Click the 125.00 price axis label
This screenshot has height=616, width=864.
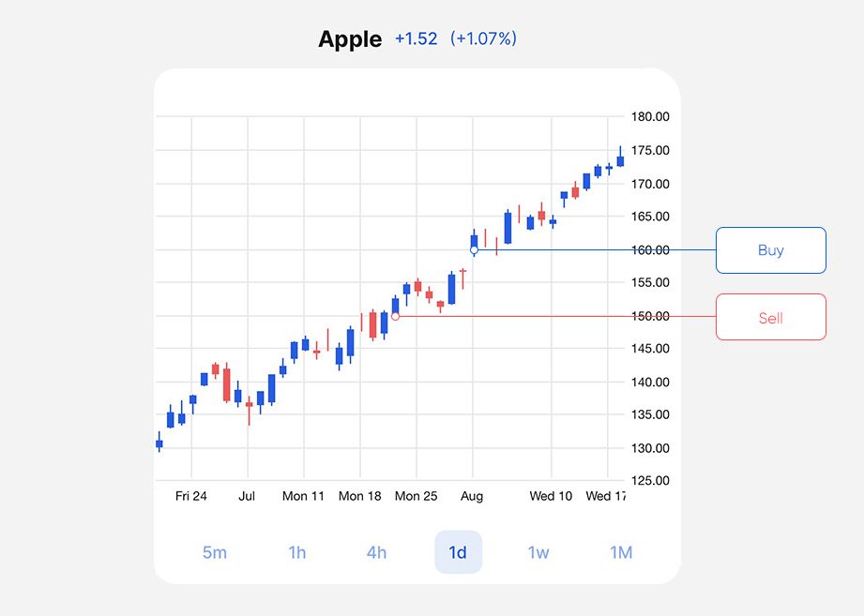[x=650, y=481]
